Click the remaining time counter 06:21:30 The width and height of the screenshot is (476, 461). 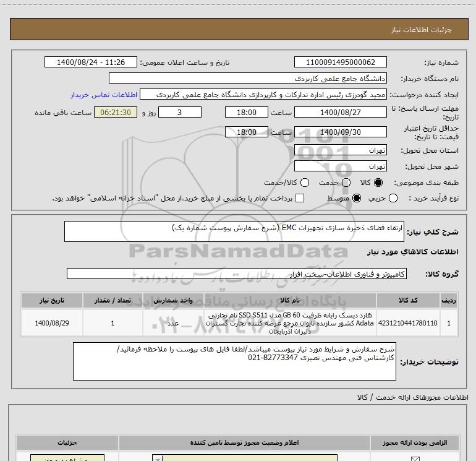coord(116,112)
